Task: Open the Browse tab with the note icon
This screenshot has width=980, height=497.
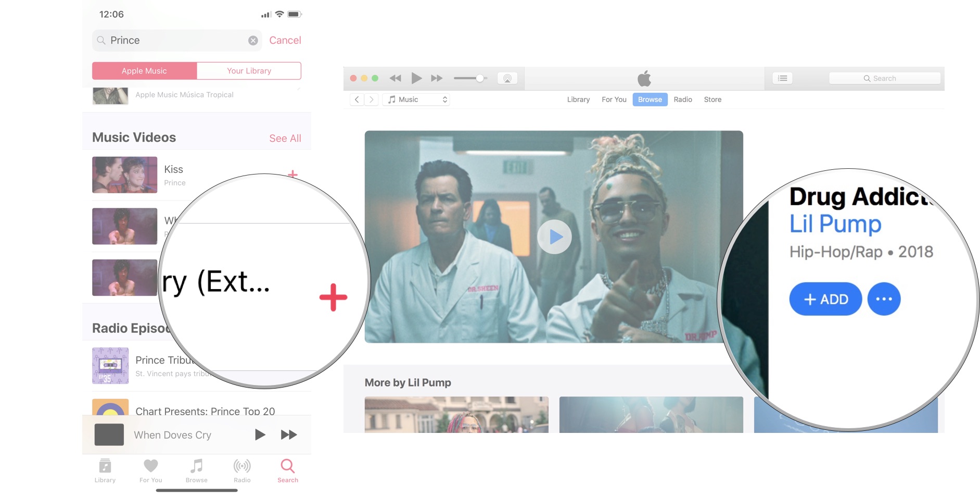Action: 197,470
